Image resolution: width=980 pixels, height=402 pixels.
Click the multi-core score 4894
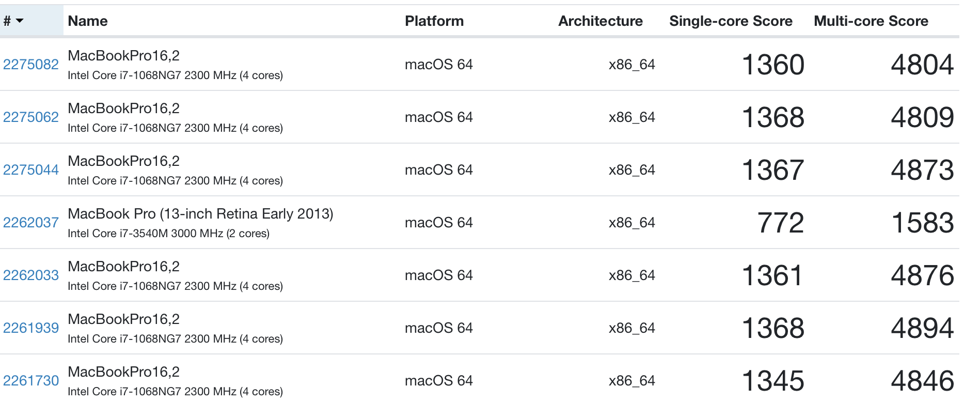pos(922,328)
